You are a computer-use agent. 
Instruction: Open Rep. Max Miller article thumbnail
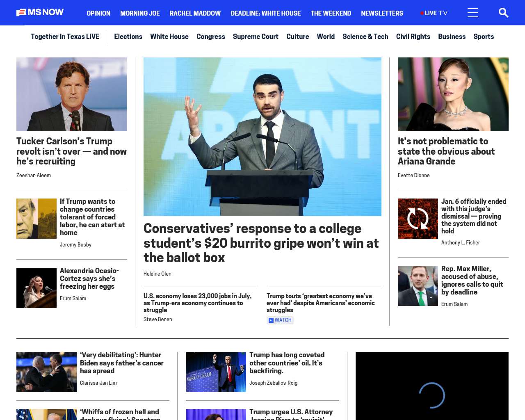418,286
